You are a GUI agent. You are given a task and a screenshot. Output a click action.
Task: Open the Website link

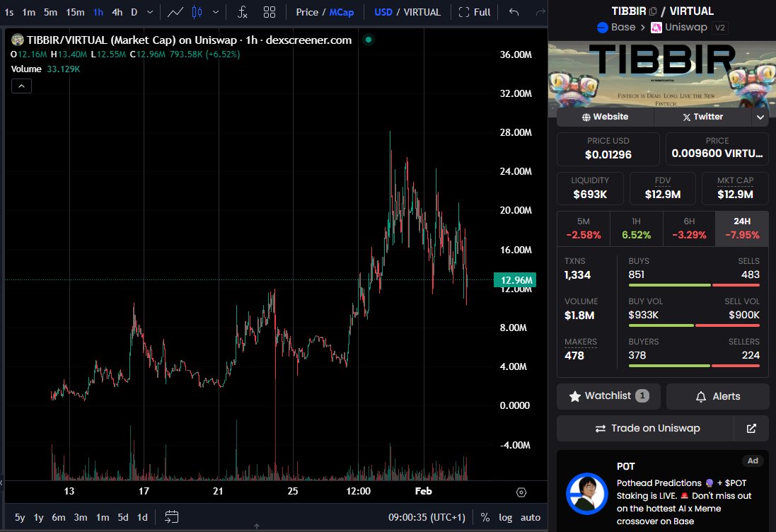pos(606,117)
